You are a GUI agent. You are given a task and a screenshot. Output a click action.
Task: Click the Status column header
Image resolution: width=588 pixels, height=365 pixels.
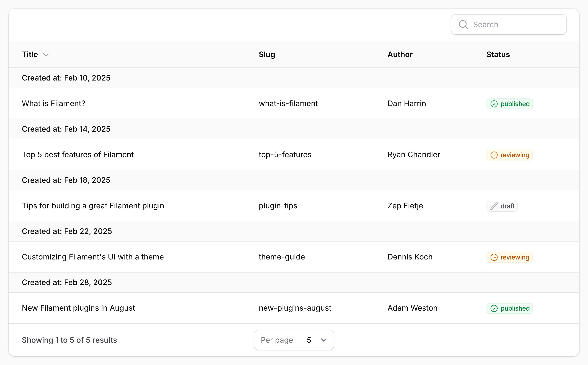pyautogui.click(x=498, y=55)
